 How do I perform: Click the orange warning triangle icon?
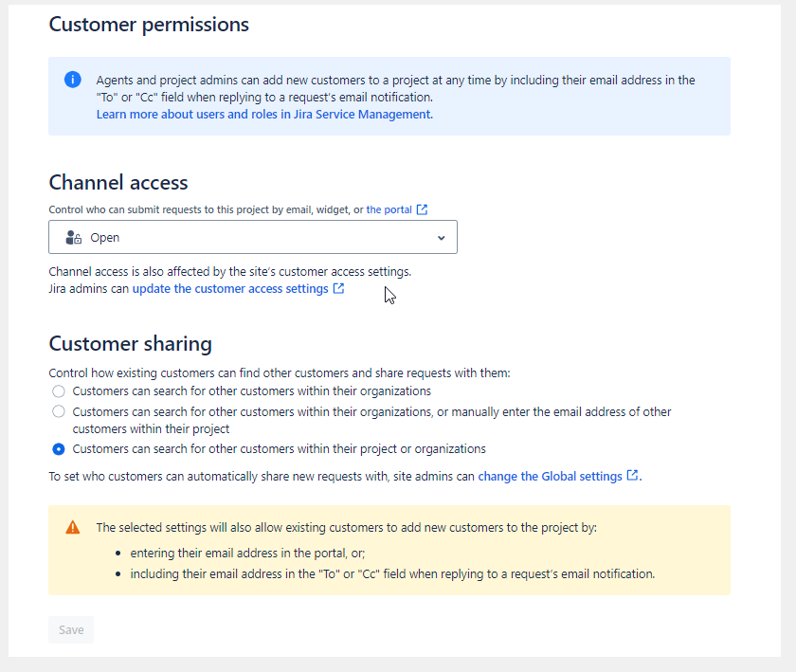(x=73, y=527)
